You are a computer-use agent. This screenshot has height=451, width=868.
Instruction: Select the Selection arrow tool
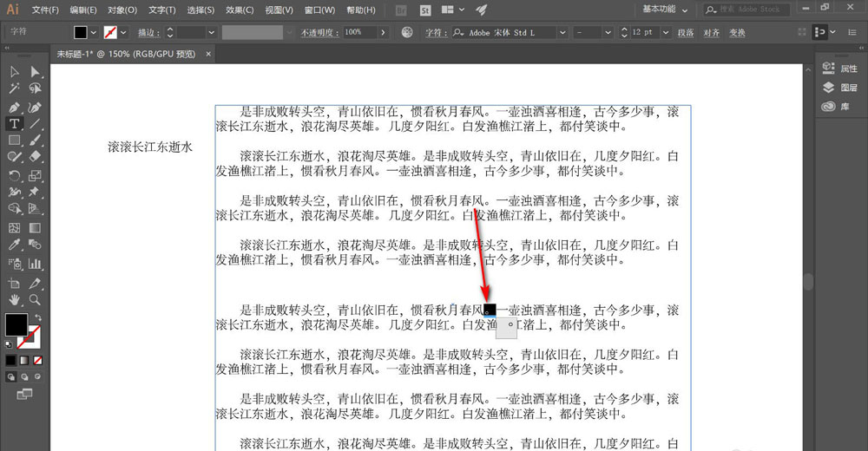pos(15,72)
